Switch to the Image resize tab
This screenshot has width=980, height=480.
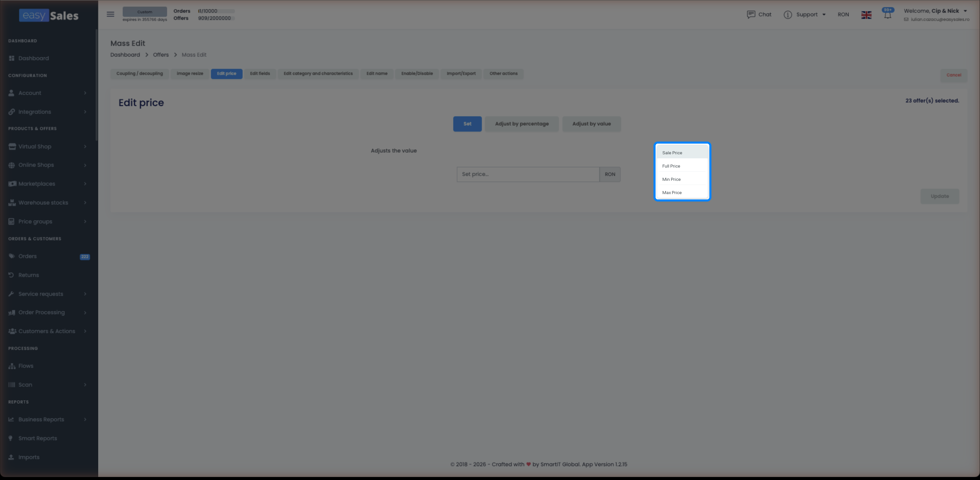click(190, 74)
